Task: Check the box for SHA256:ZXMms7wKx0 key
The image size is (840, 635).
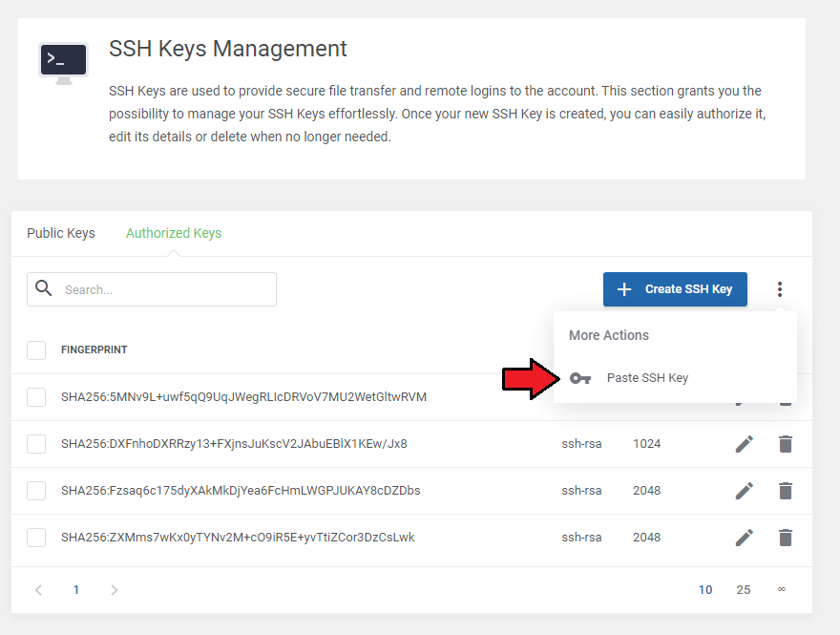Action: tap(36, 537)
